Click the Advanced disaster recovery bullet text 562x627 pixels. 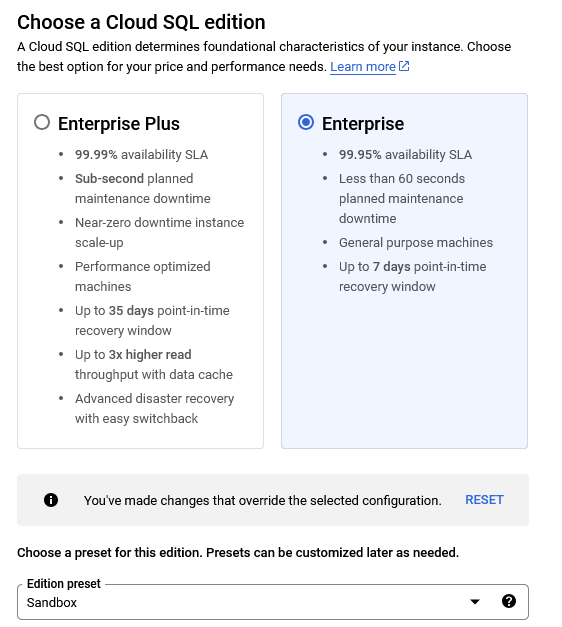154,409
